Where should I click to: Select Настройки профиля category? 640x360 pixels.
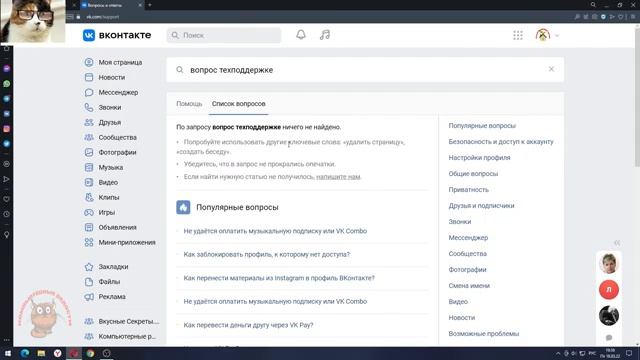tap(479, 158)
